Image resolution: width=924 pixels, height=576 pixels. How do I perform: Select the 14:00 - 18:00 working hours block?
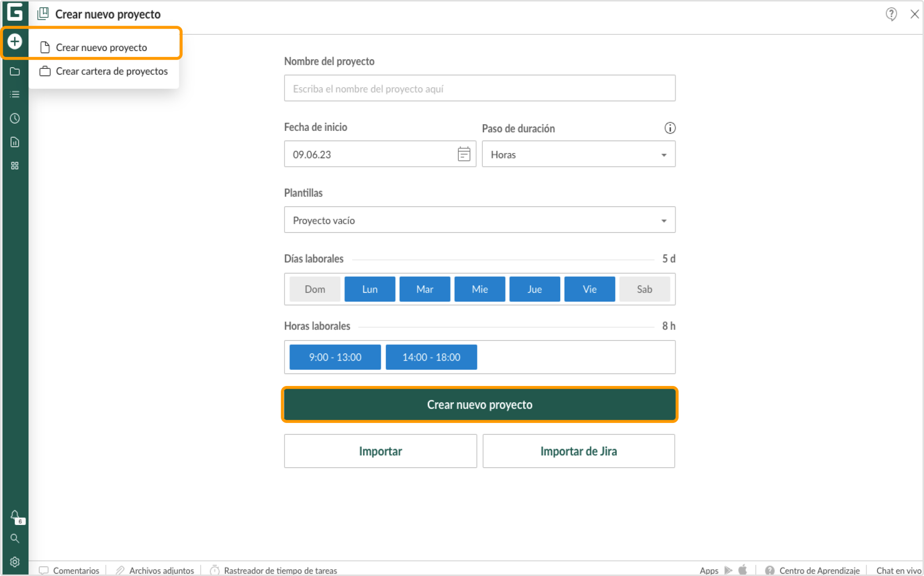click(x=431, y=357)
